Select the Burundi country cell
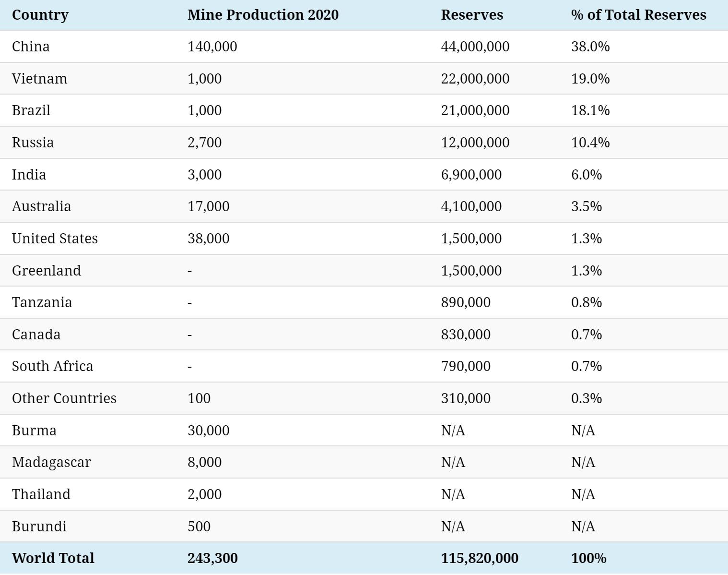Image resolution: width=728 pixels, height=575 pixels. coord(39,526)
